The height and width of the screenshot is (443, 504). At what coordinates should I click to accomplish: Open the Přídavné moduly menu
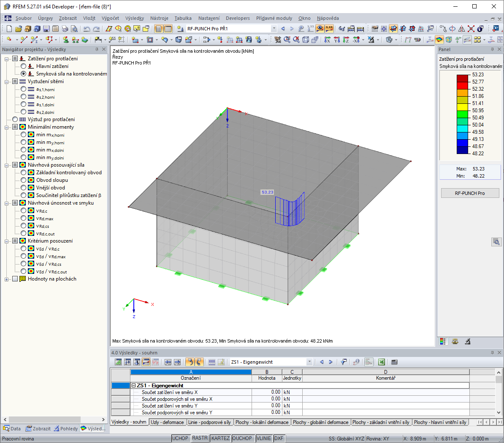coord(274,18)
